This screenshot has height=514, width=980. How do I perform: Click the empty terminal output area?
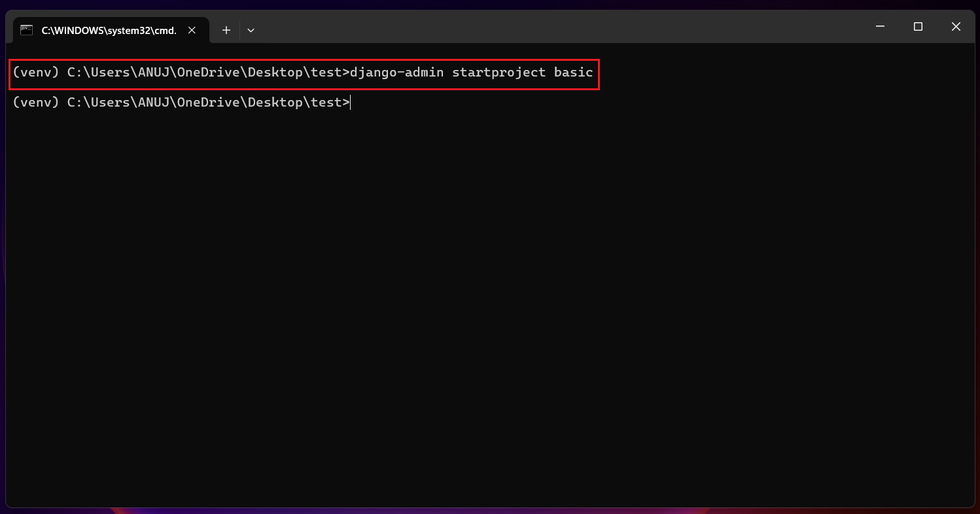(x=458, y=294)
